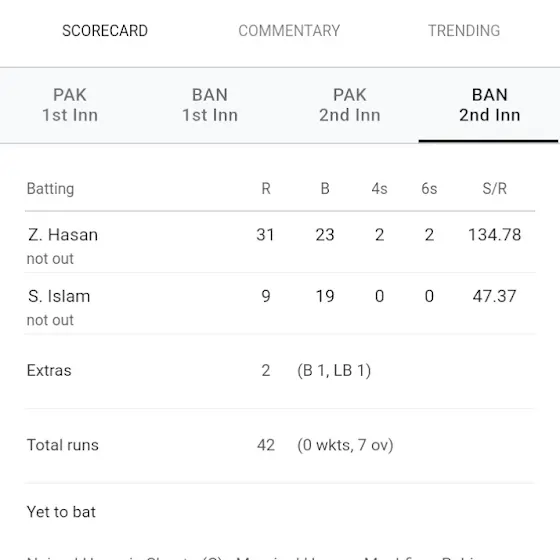Click extras breakdown (B 1, LB 1)
Image resolution: width=560 pixels, height=560 pixels.
(334, 371)
